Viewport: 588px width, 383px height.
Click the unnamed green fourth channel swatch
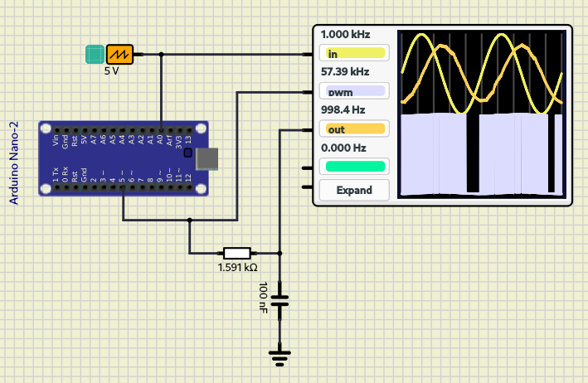coord(353,167)
